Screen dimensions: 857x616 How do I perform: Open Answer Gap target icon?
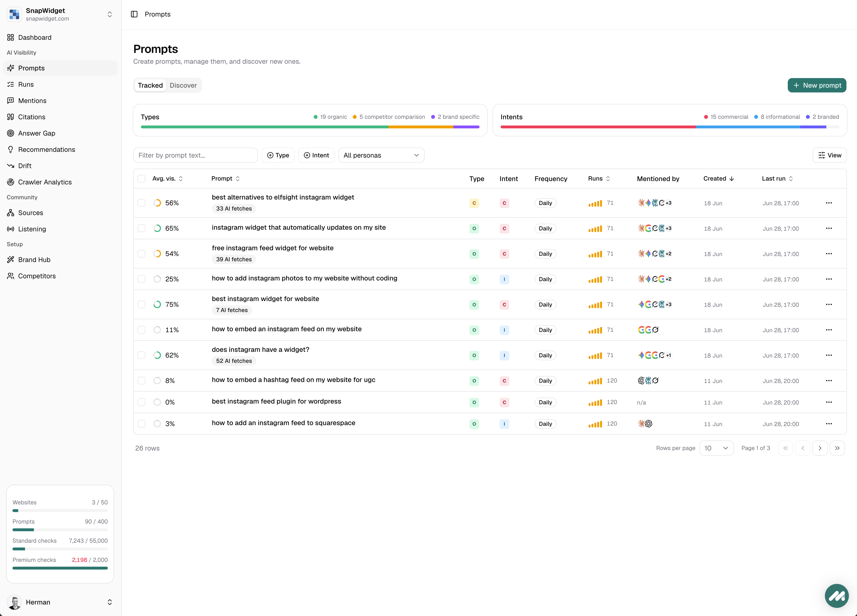pos(11,133)
